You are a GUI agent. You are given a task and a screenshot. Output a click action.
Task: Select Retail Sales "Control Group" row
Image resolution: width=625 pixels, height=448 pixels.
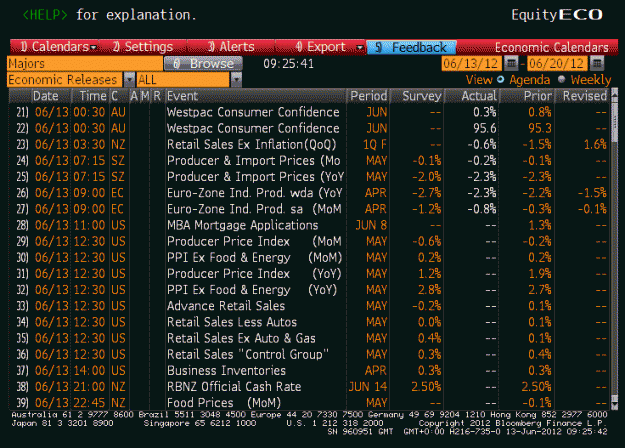(309, 354)
